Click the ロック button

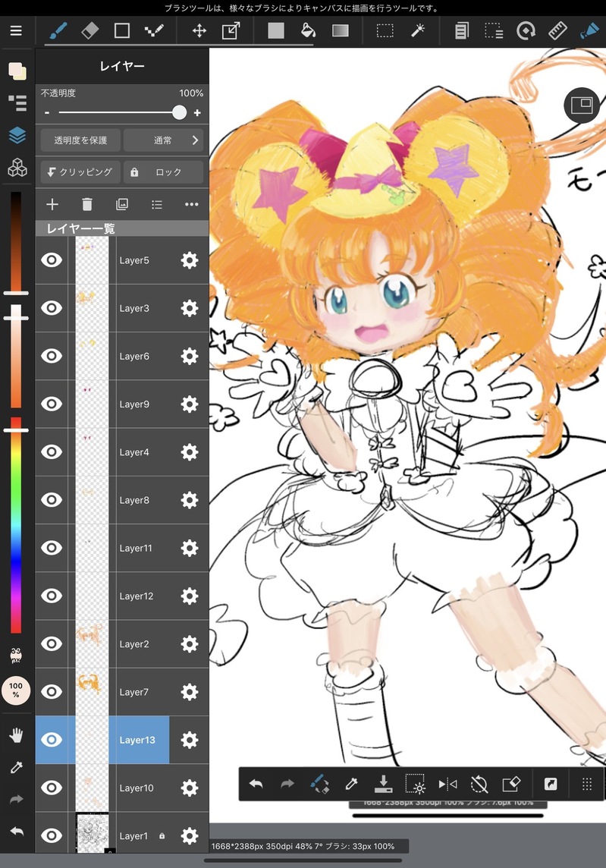click(x=163, y=172)
